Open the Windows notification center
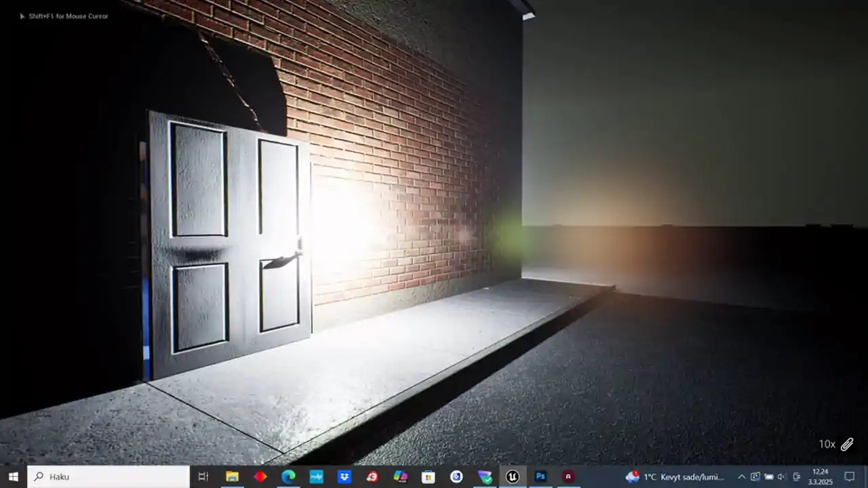868x488 pixels. point(849,476)
